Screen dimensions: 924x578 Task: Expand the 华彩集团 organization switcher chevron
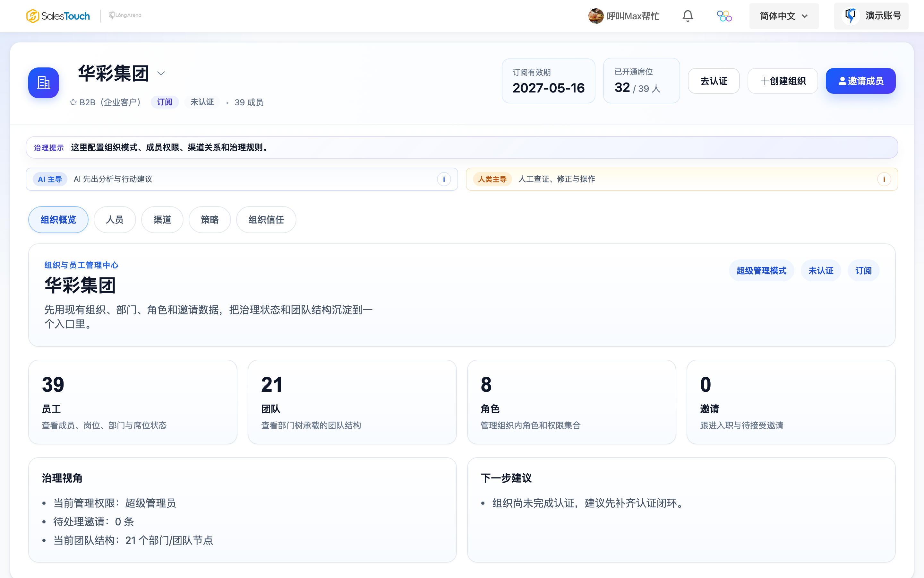pos(161,74)
